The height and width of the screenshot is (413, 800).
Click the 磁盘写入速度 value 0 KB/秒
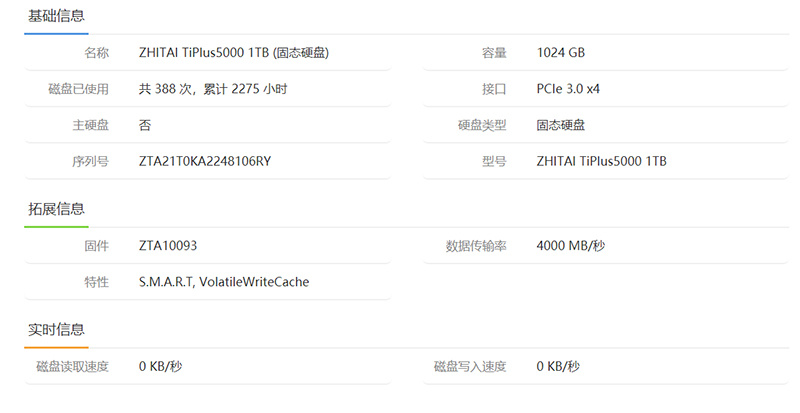tap(558, 366)
